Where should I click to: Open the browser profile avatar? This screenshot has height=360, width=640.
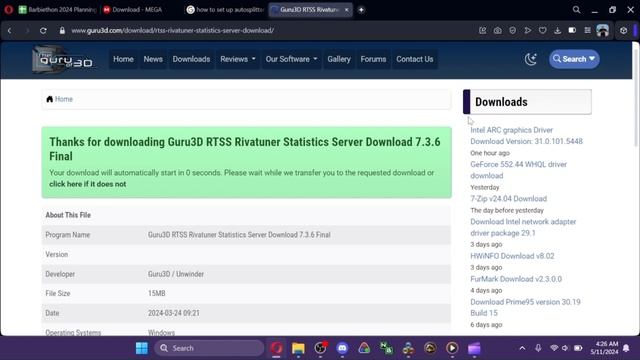click(602, 31)
